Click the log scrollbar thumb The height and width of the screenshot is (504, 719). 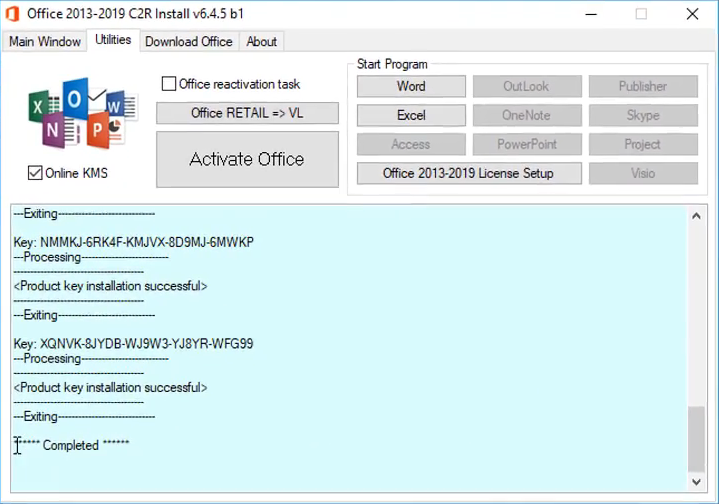coord(696,439)
